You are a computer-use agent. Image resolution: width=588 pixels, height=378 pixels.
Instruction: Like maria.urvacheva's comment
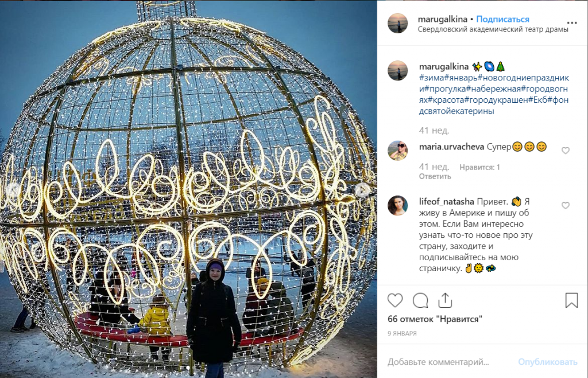pyautogui.click(x=566, y=151)
